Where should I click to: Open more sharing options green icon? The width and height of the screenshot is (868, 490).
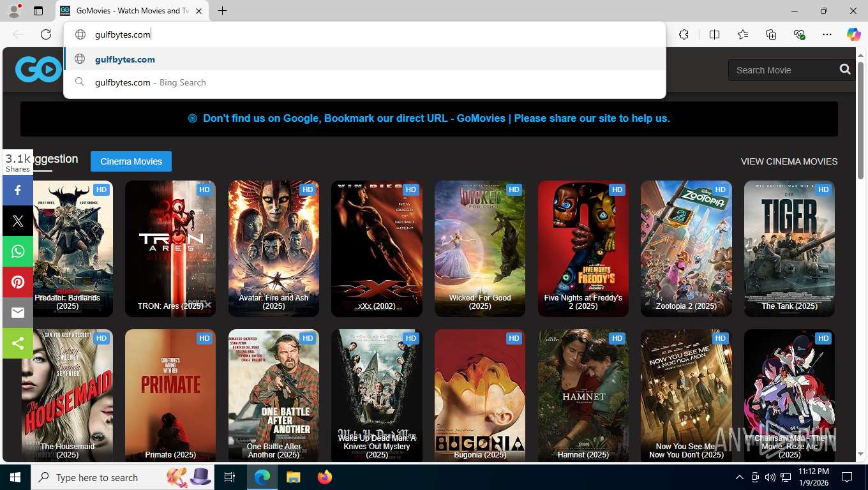18,343
